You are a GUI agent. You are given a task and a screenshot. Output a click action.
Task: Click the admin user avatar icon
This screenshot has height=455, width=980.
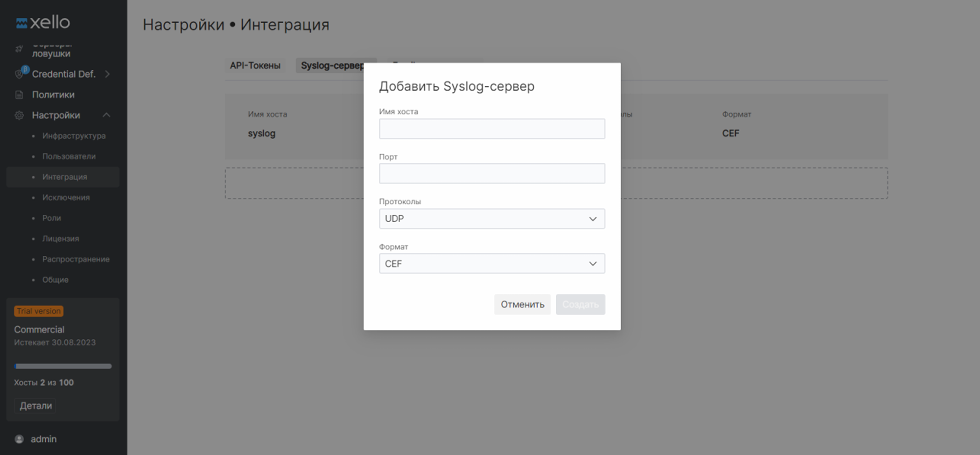pos(19,439)
